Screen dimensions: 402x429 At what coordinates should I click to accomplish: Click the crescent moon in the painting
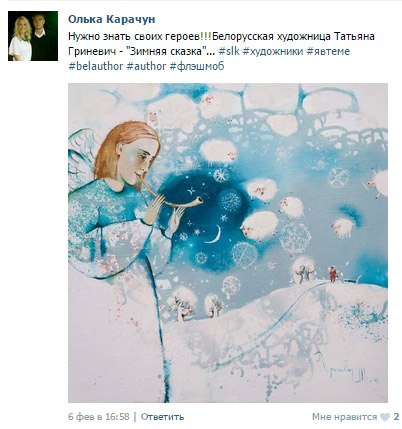[214, 234]
